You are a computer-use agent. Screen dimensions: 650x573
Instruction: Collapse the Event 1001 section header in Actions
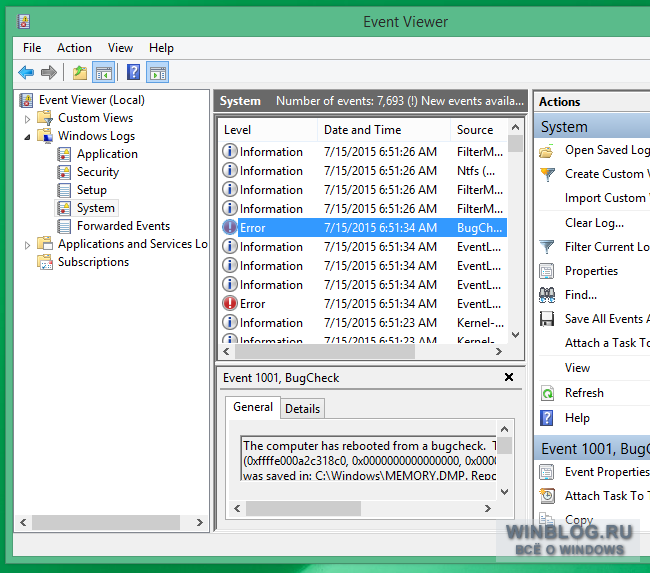pyautogui.click(x=594, y=449)
